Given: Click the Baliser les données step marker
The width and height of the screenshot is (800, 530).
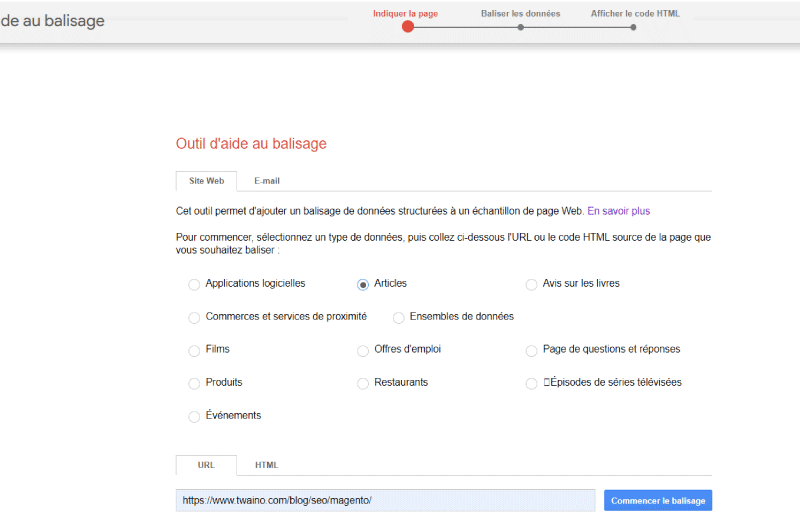Looking at the screenshot, I should 520,28.
